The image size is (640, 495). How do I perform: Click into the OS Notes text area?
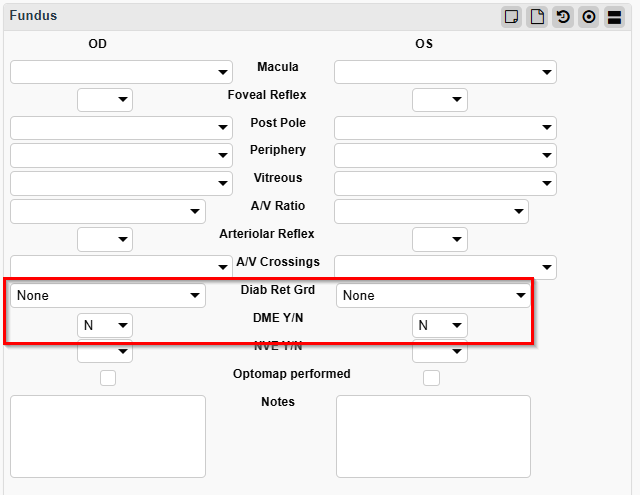coord(433,436)
